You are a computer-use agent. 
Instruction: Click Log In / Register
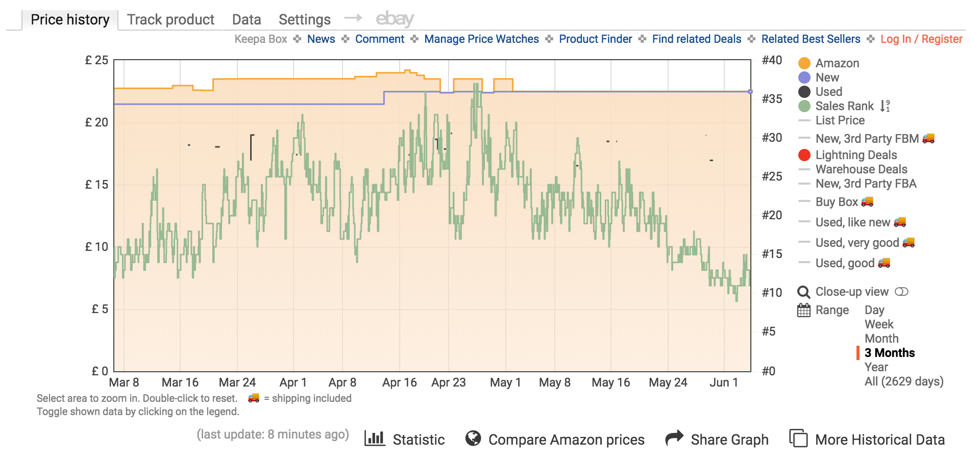point(921,39)
